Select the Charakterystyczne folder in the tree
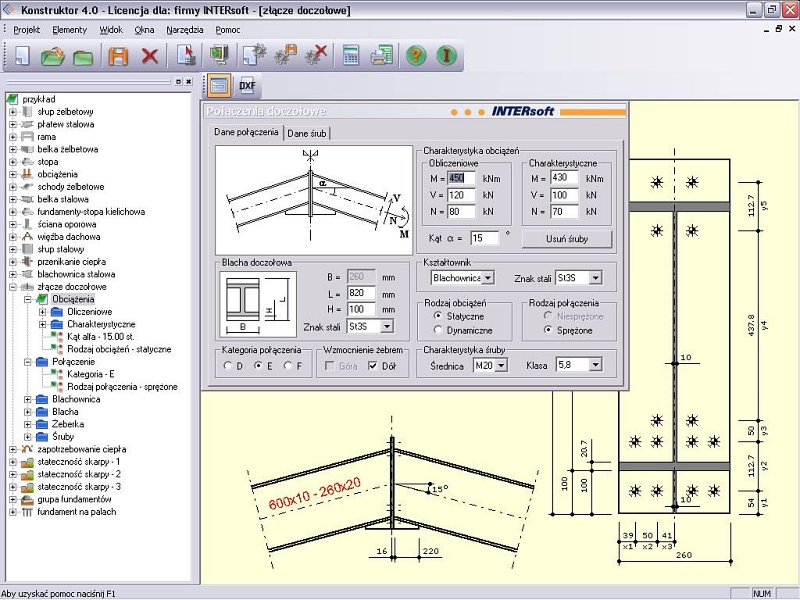Image resolution: width=800 pixels, height=600 pixels. tap(101, 324)
